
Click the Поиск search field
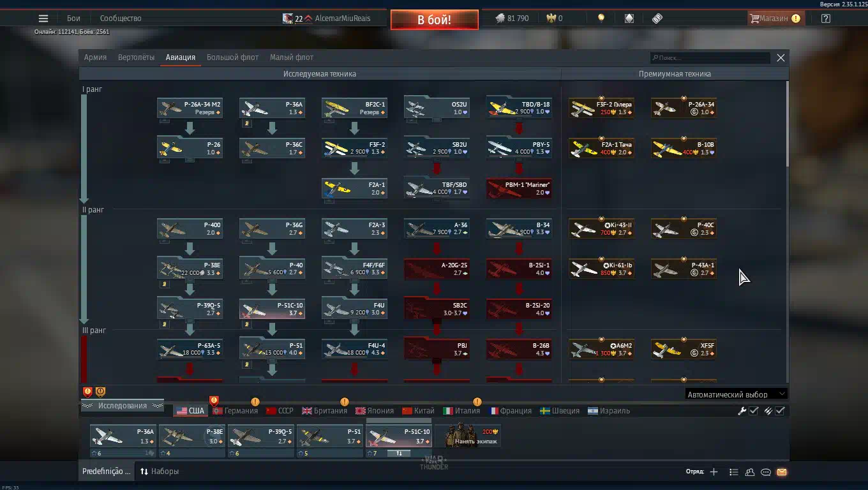point(710,58)
